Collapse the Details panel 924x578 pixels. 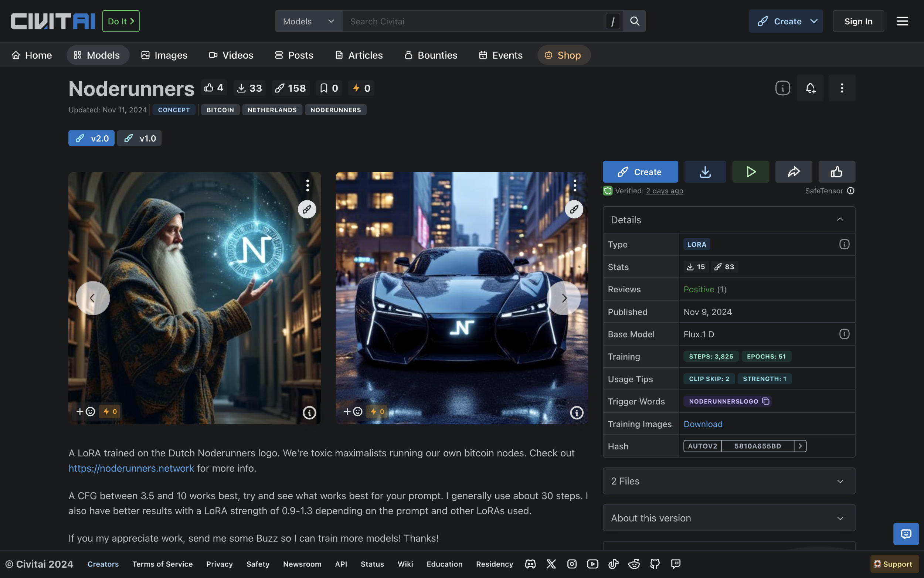tap(728, 220)
